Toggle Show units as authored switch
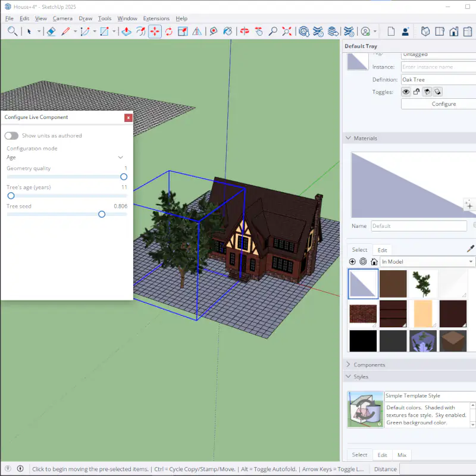Viewport: 476px width, 476px height. [x=12, y=136]
